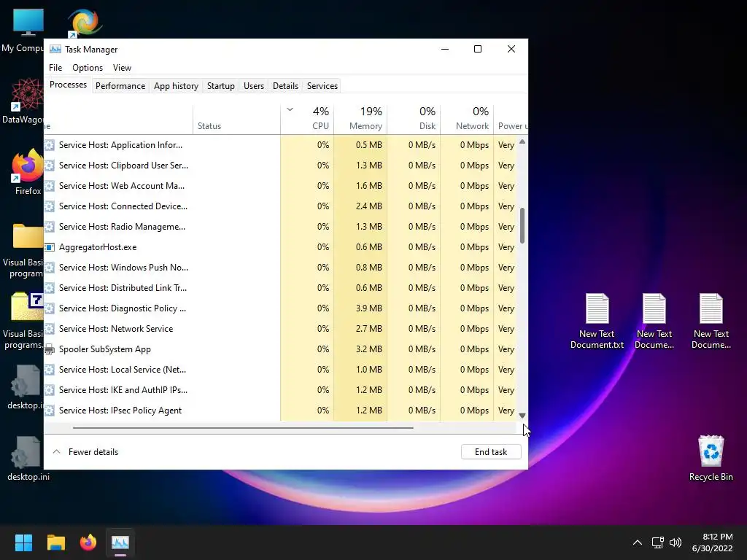Viewport: 747px width, 560px height.
Task: Select Service Host: Windows Push No... row
Action: coord(280,268)
